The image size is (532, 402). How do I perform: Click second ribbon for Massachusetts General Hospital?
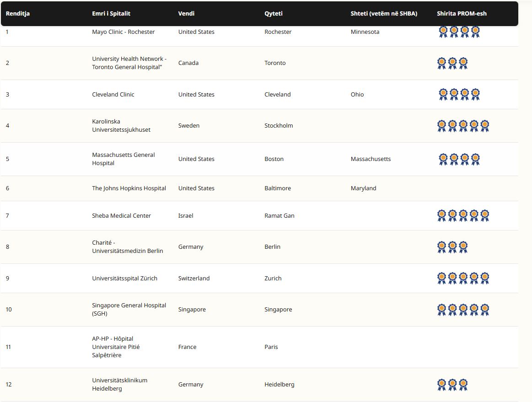click(454, 159)
